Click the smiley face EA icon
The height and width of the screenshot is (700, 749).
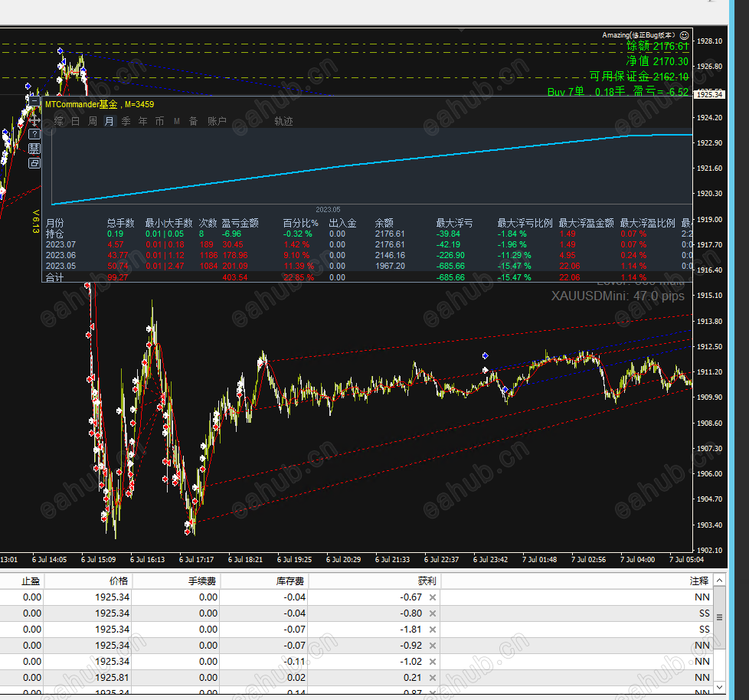684,35
